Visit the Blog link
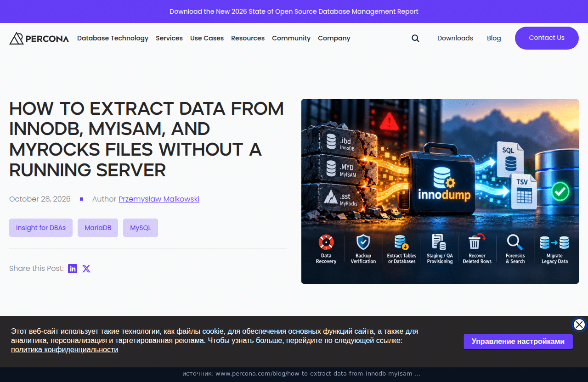This screenshot has width=588, height=382. point(494,38)
